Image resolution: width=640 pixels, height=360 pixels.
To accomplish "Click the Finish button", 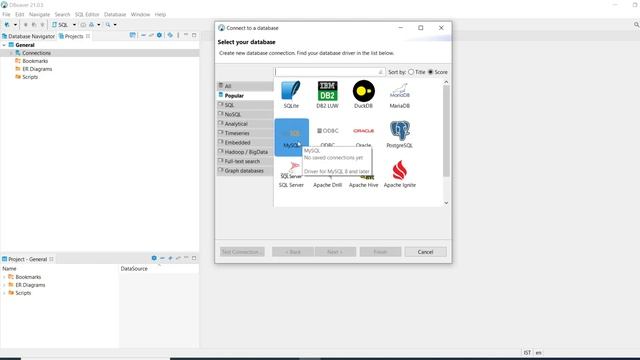I will (380, 252).
